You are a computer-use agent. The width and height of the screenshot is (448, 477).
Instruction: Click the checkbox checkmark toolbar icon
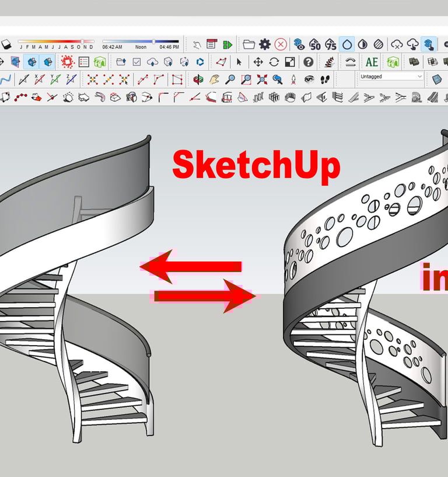click(x=136, y=62)
